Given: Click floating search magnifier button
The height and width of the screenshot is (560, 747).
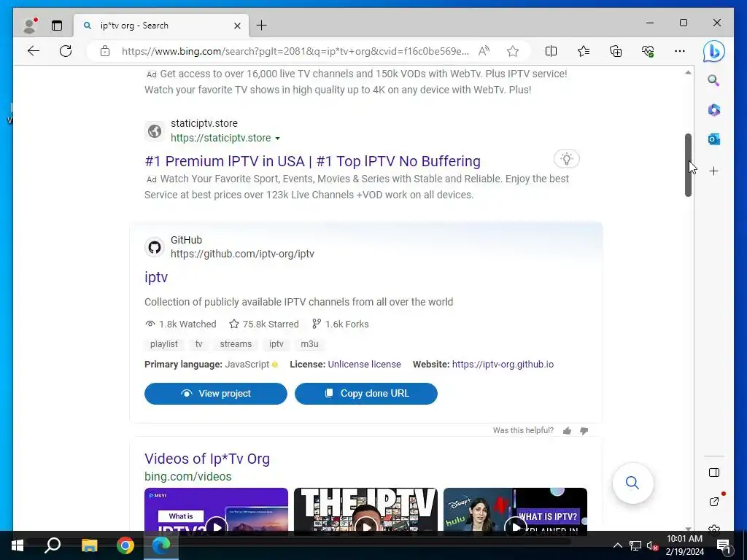Looking at the screenshot, I should click(x=632, y=483).
